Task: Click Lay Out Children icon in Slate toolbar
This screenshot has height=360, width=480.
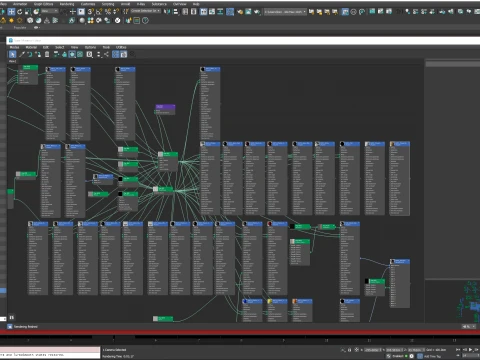Action: click(106, 54)
